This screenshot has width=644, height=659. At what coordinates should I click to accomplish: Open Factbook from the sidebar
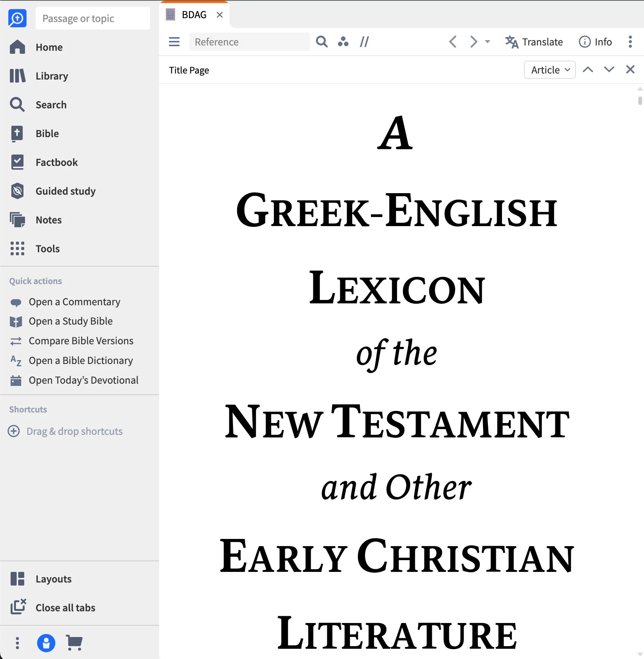pos(56,162)
